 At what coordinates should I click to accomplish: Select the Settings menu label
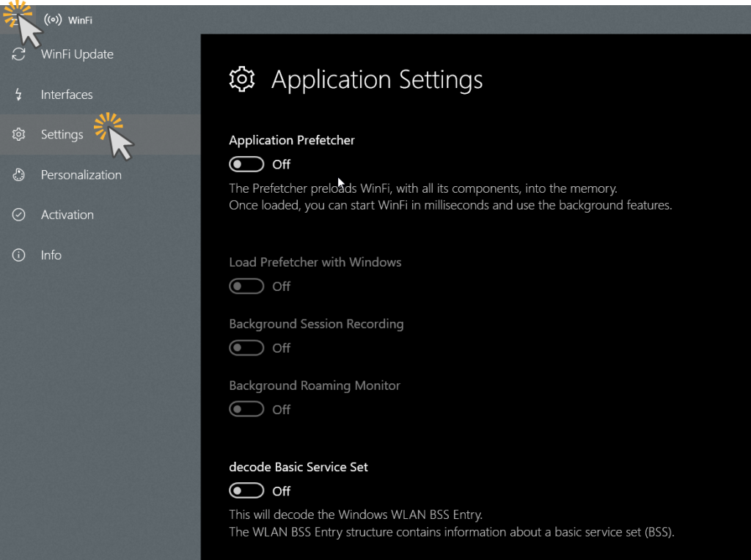click(62, 135)
